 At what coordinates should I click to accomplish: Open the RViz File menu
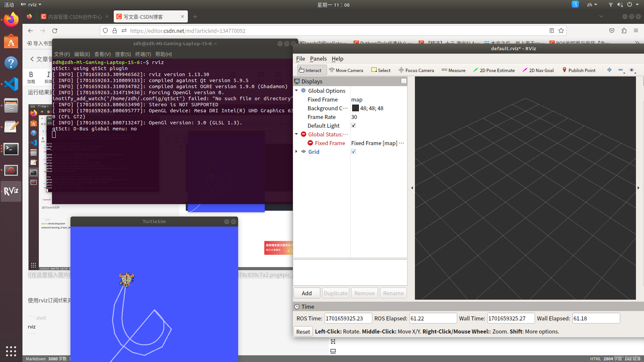click(x=301, y=59)
